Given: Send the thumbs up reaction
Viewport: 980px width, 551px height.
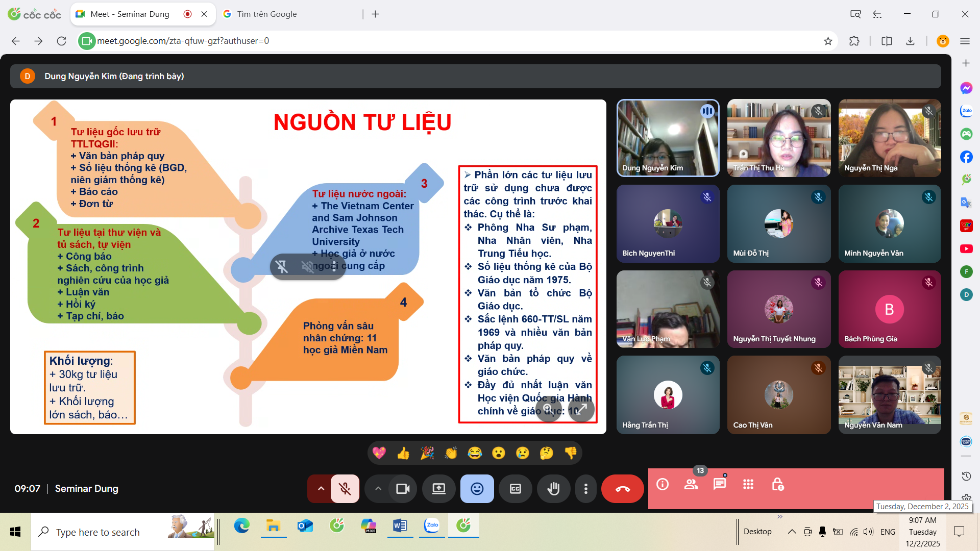Looking at the screenshot, I should (403, 453).
